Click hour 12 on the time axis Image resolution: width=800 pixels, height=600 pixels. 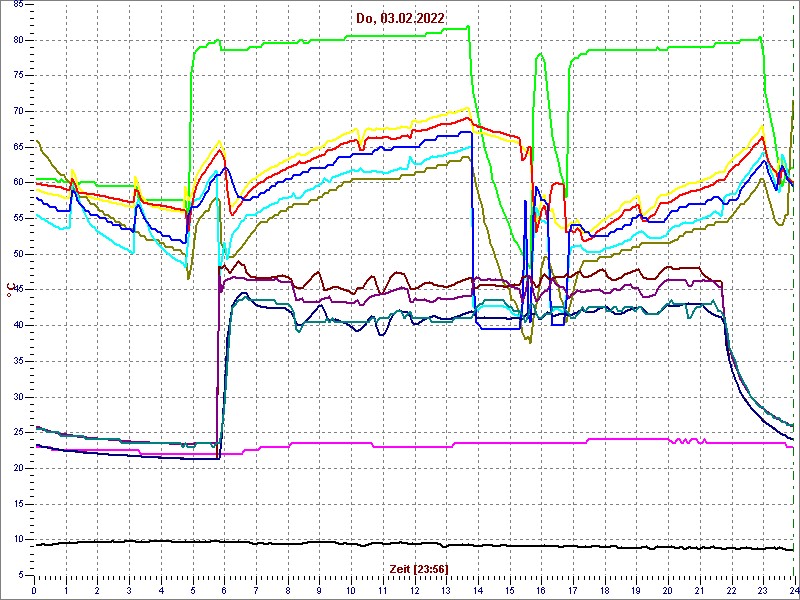[x=414, y=588]
